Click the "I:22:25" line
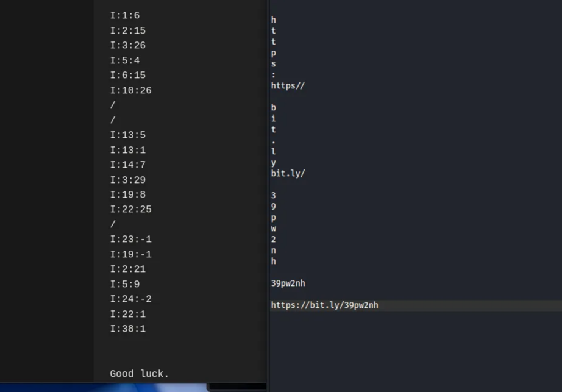The height and width of the screenshot is (392, 562). (x=131, y=209)
